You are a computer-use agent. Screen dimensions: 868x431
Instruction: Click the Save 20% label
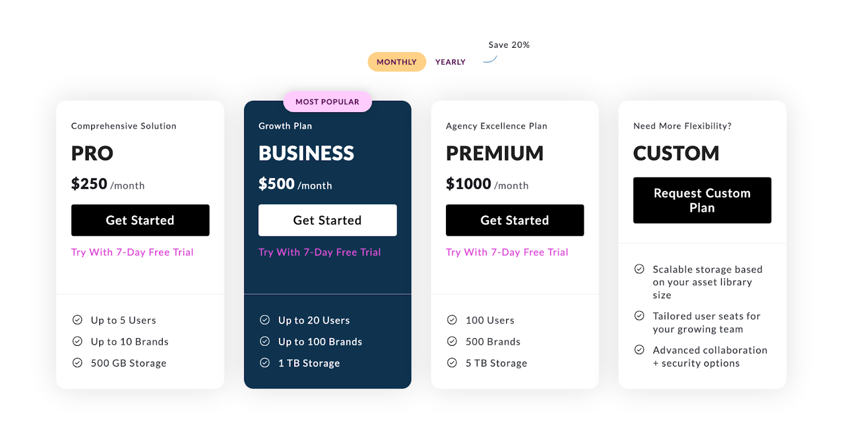coord(508,44)
